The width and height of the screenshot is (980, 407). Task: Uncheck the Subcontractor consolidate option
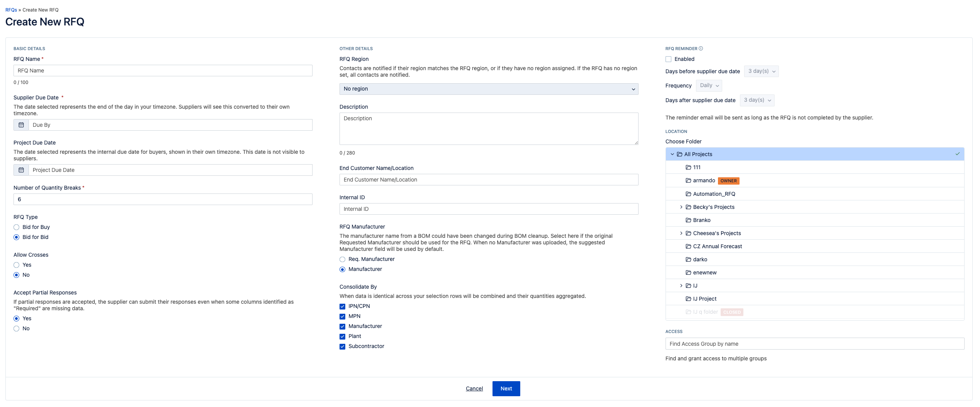tap(342, 346)
